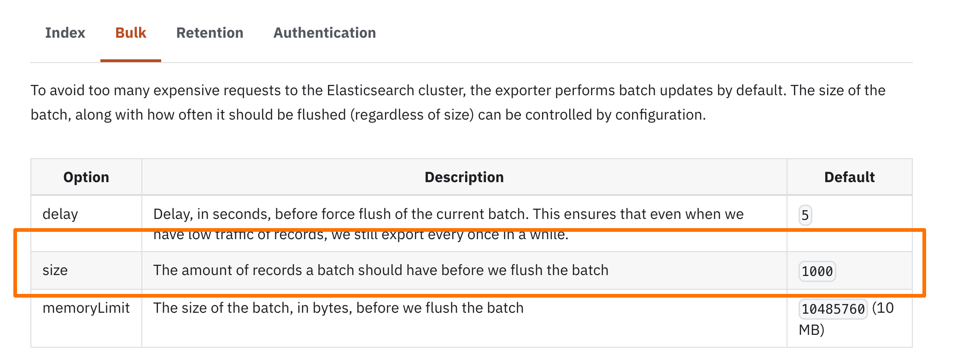Viewport: 980px width, 356px height.
Task: Click the default value 5 code
Action: tap(805, 215)
